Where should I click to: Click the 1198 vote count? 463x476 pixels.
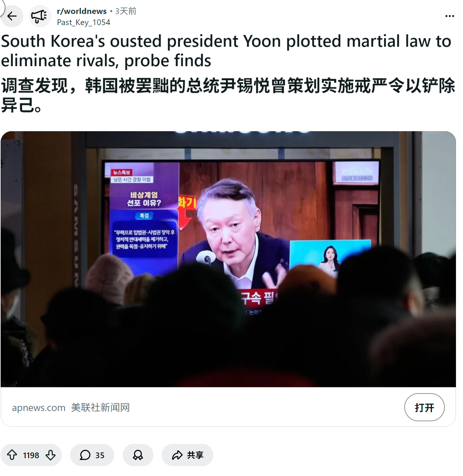pyautogui.click(x=31, y=455)
